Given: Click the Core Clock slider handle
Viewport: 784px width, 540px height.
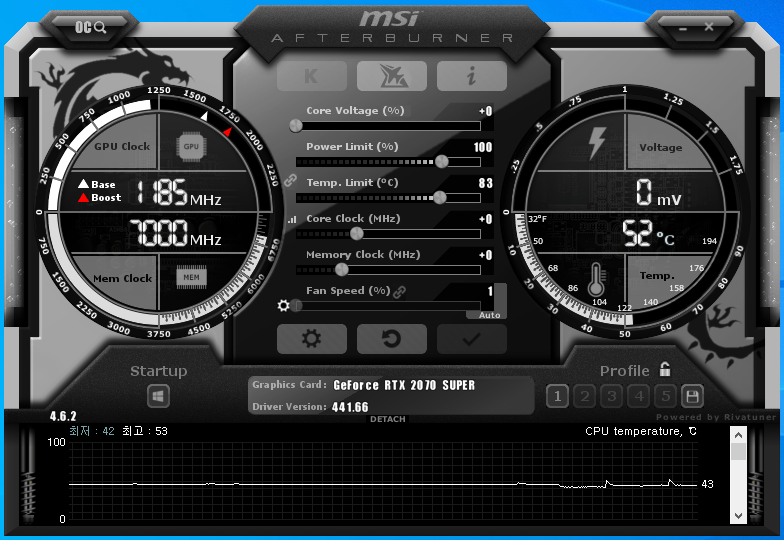Looking at the screenshot, I should coord(356,234).
